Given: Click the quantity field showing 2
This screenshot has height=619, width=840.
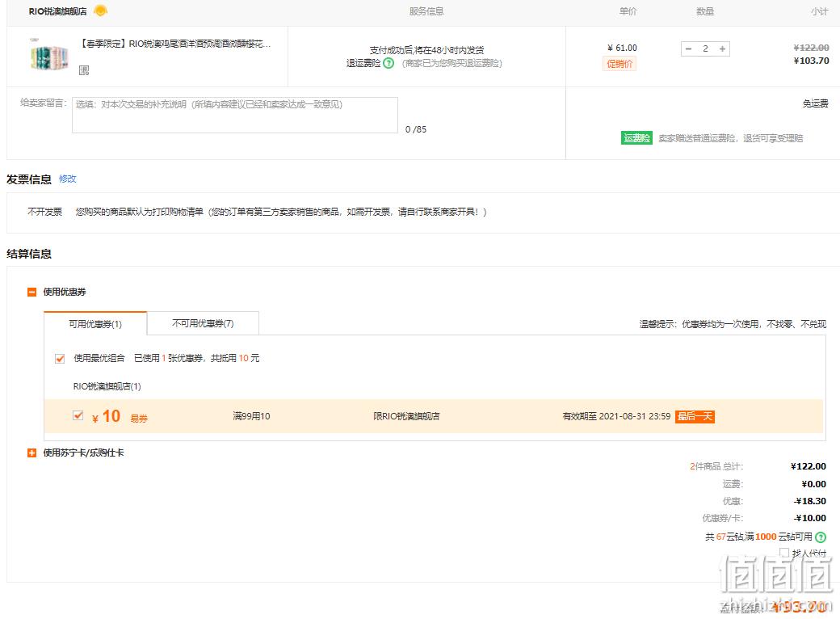Looking at the screenshot, I should pos(706,48).
